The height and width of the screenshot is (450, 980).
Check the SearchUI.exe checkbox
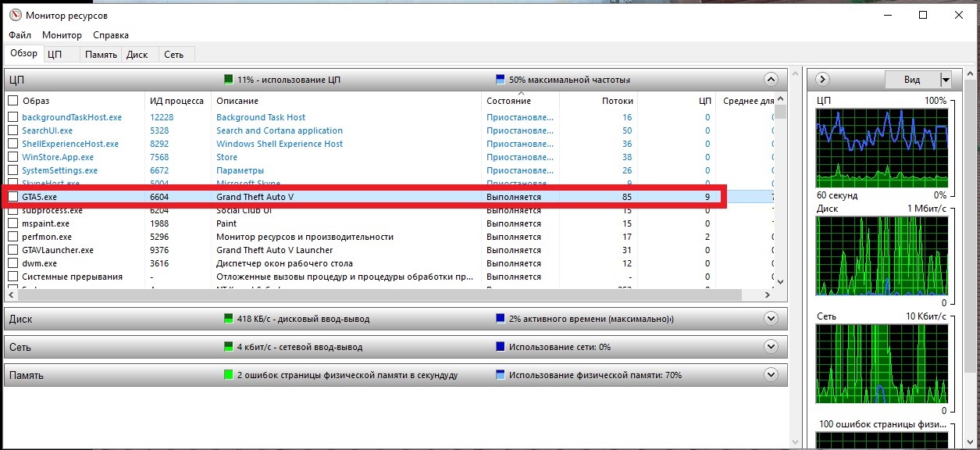click(x=12, y=130)
